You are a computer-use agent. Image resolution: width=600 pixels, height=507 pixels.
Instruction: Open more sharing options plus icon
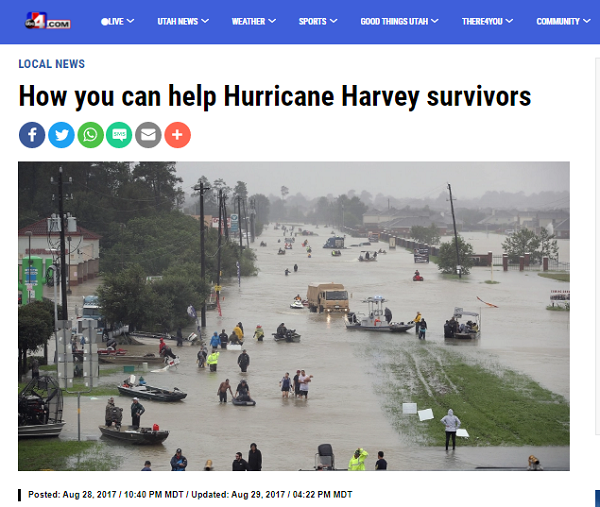coord(178,135)
